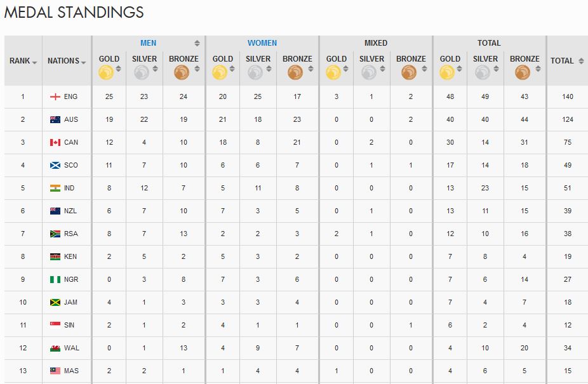This screenshot has width=588, height=384.
Task: Open the blue MEN header link
Action: [x=148, y=43]
